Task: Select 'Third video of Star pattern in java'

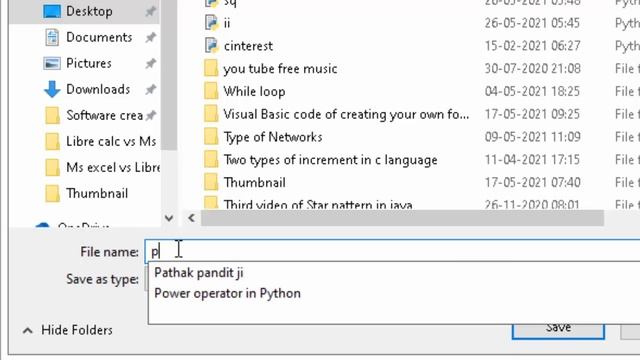Action: (x=318, y=204)
